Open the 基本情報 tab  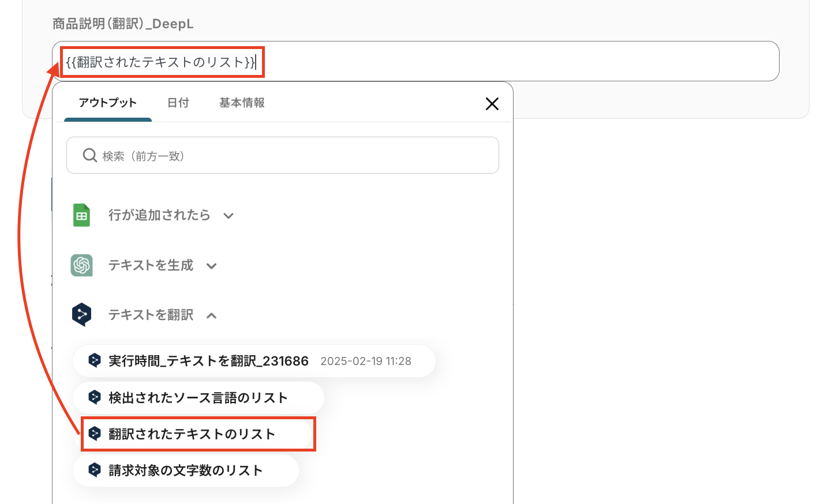[x=242, y=103]
